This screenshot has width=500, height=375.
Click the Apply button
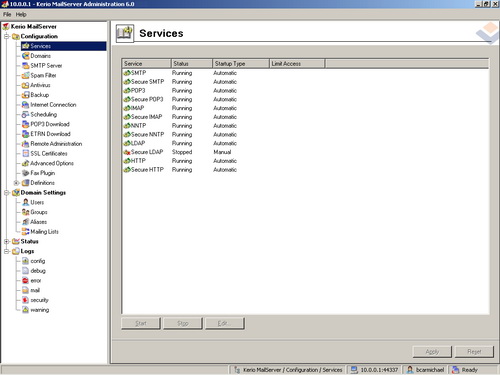click(x=432, y=352)
